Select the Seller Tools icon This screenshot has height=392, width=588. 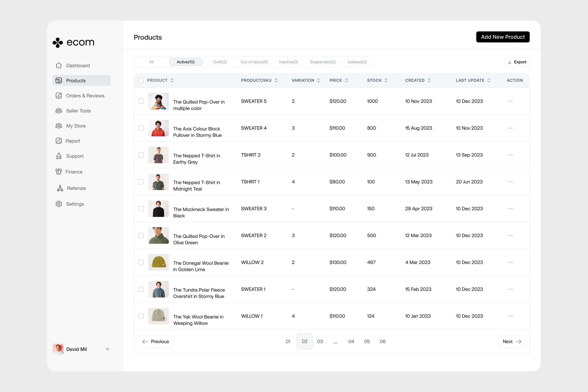[x=59, y=110]
